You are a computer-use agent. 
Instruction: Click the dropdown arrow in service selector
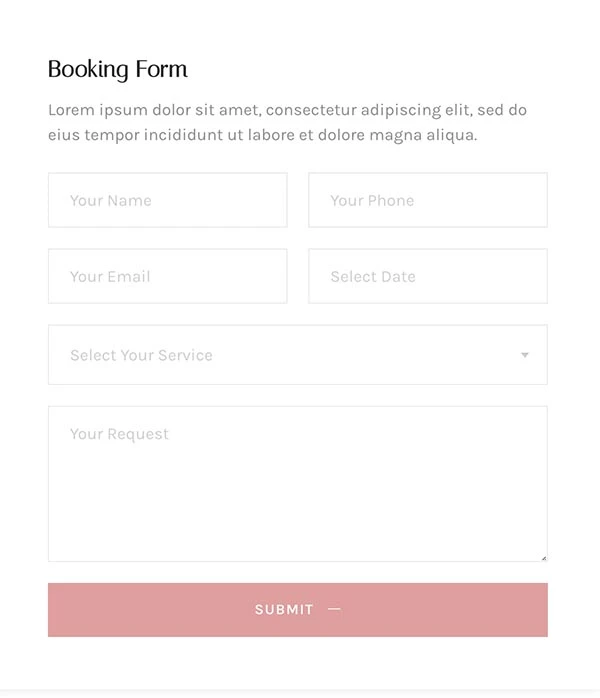click(x=524, y=355)
